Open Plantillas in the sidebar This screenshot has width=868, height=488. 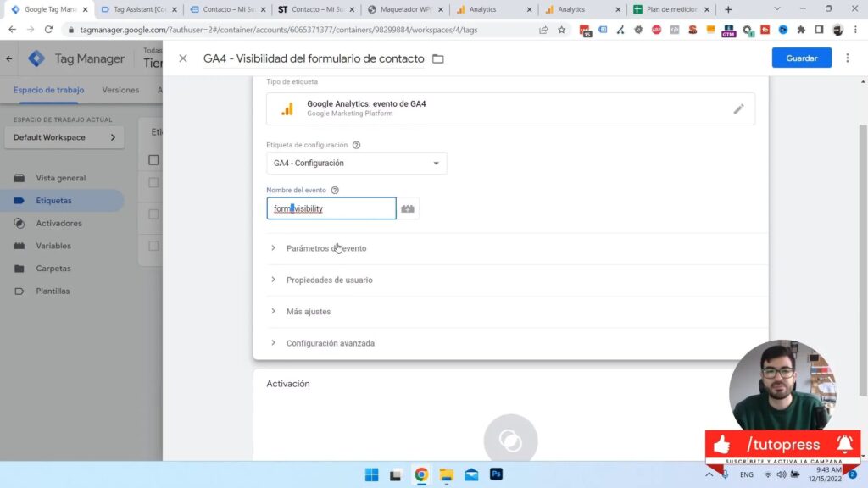[53, 291]
